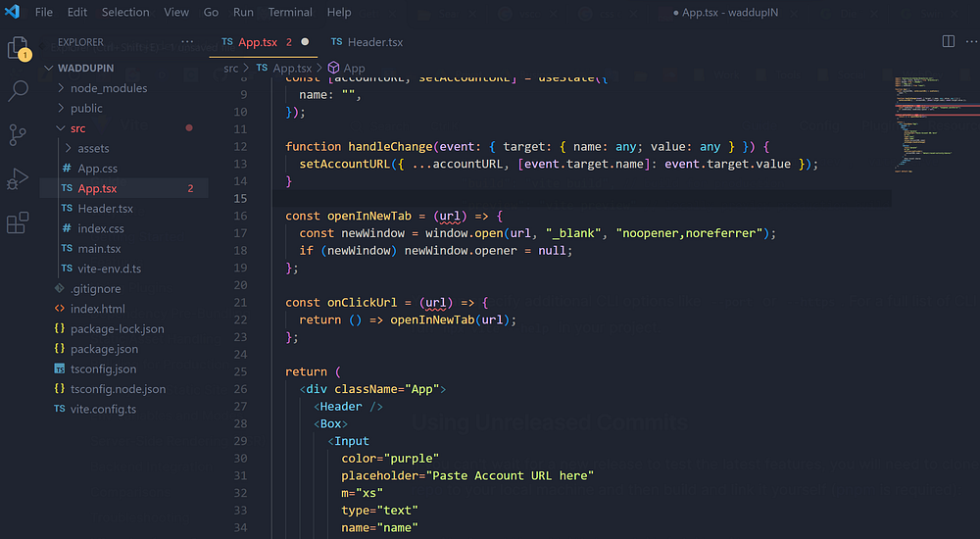Collapse the src folder

61,128
